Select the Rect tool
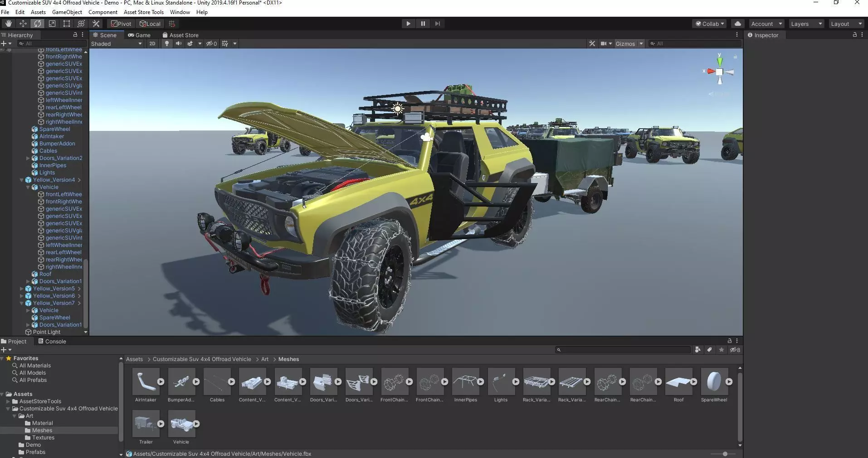The height and width of the screenshot is (458, 868). pos(67,24)
